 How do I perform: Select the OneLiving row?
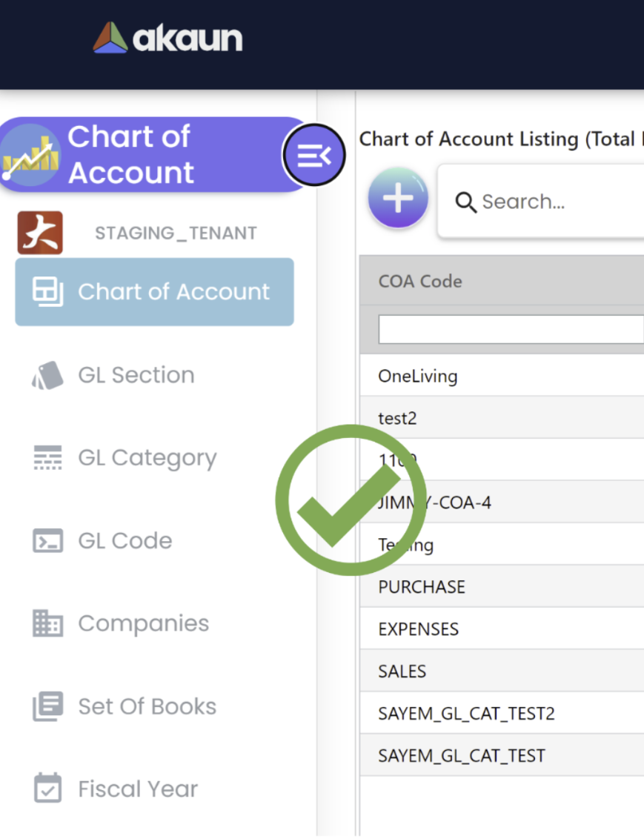[x=418, y=376]
